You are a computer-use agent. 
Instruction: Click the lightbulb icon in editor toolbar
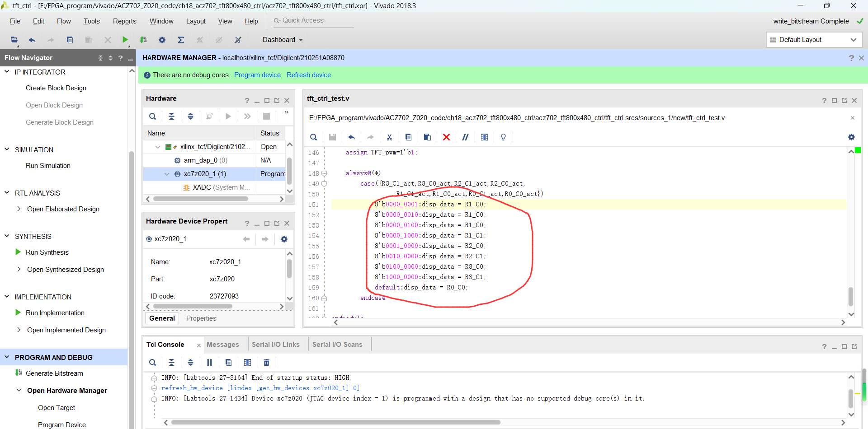503,137
